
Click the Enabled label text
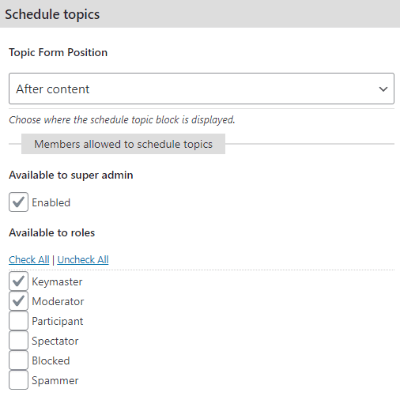tap(51, 202)
